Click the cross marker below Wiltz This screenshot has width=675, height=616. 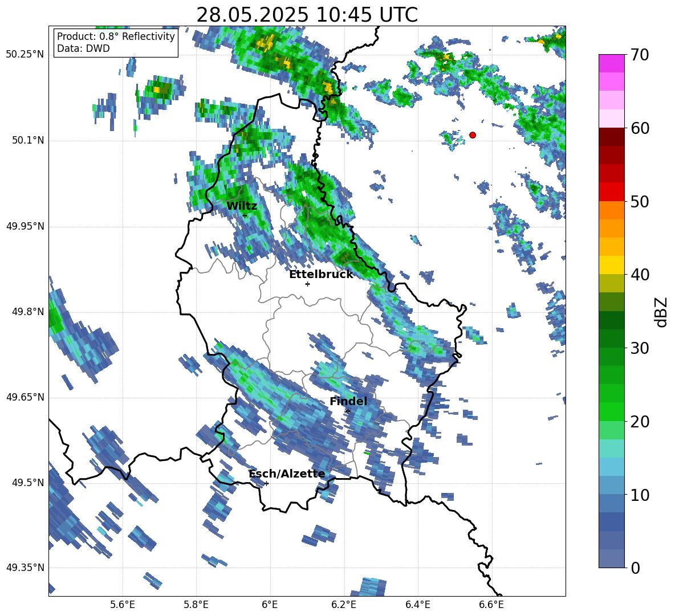coord(245,215)
